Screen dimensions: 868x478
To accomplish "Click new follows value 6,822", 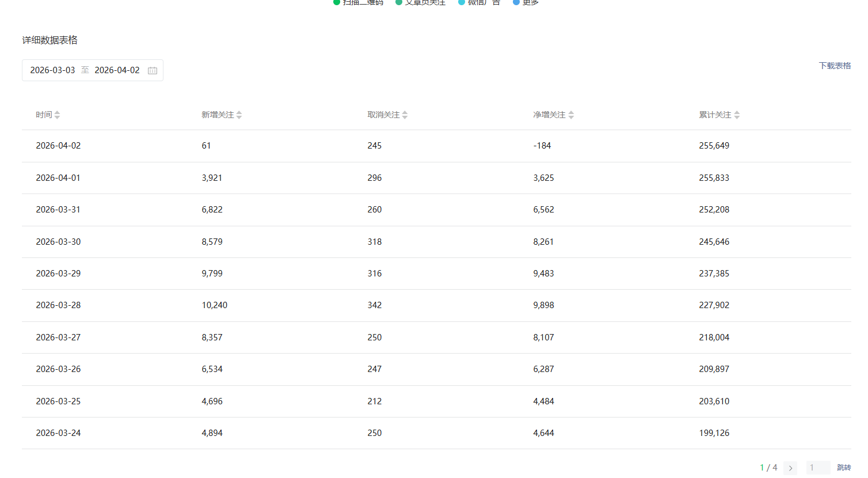I will tap(212, 210).
